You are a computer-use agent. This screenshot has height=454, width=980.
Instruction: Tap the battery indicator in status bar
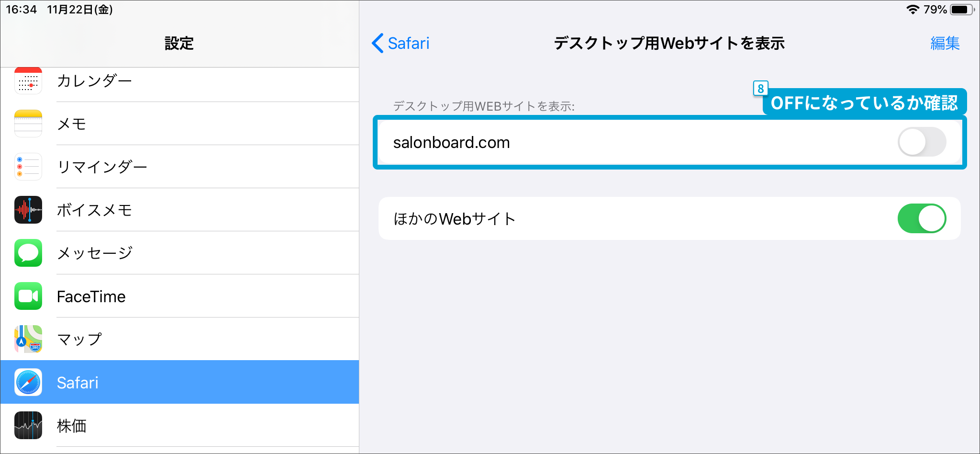click(x=961, y=10)
